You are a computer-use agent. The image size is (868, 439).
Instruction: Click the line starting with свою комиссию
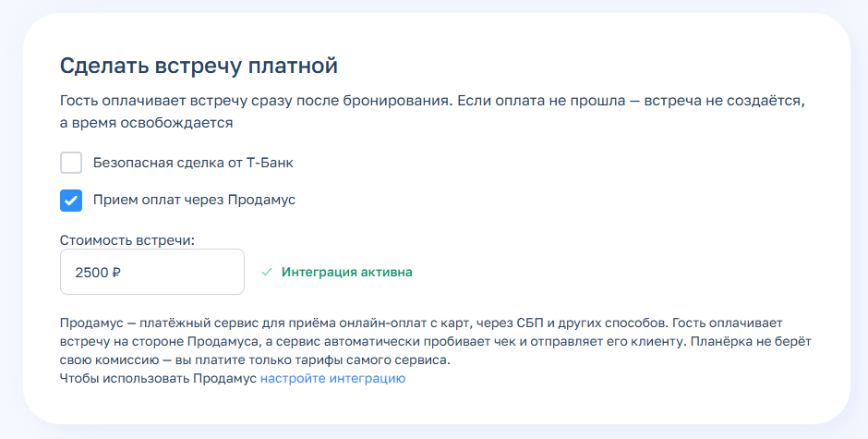254,360
